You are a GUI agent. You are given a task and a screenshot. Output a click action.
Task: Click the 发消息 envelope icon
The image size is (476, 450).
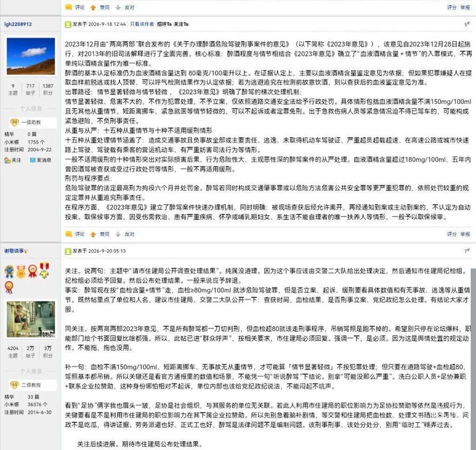[33, 160]
